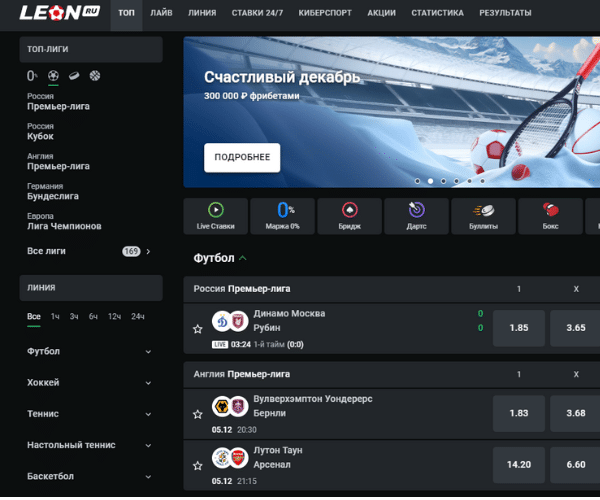Viewport: 600px width, 500px height.
Task: Star the Динамо Москва vs Рубин match
Action: click(x=197, y=329)
